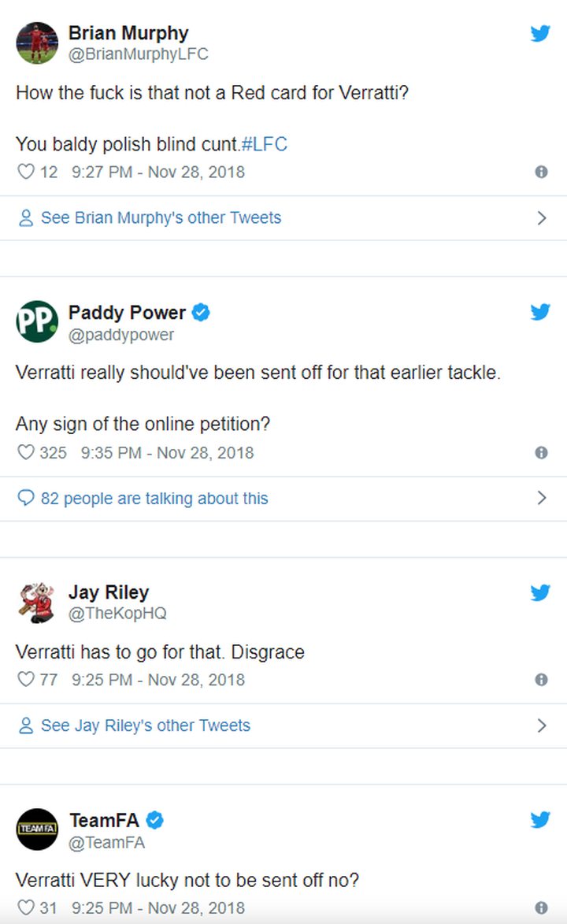The width and height of the screenshot is (567, 924).
Task: Open info icon on Paddy Power's tweet
Action: tap(541, 453)
